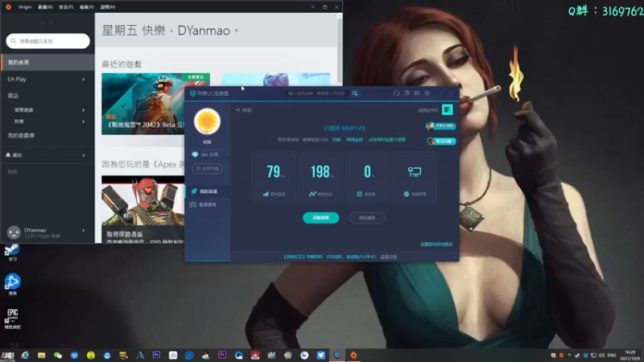The height and width of the screenshot is (362, 644).
Task: Click the VIP diamond icon 21天
Action: (x=195, y=154)
